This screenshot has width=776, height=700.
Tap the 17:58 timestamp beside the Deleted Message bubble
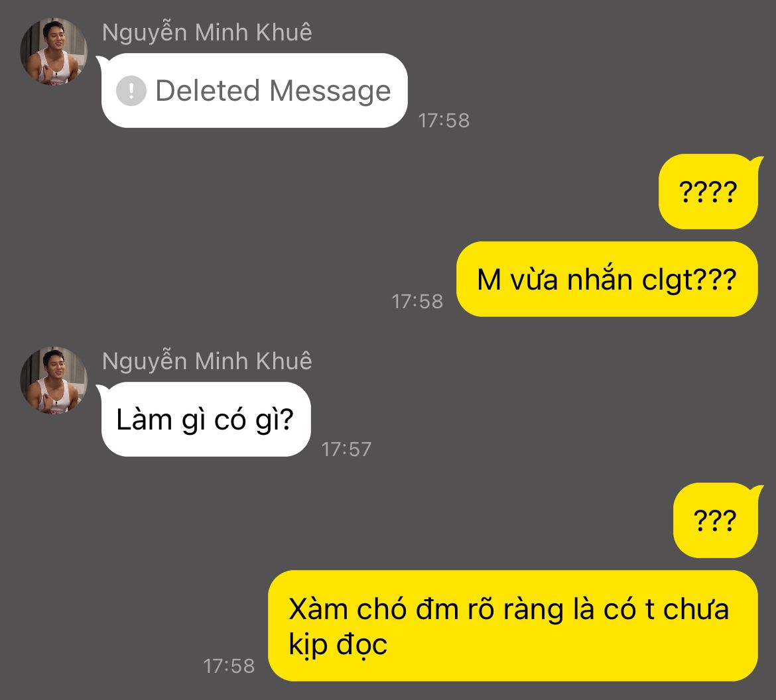[444, 121]
